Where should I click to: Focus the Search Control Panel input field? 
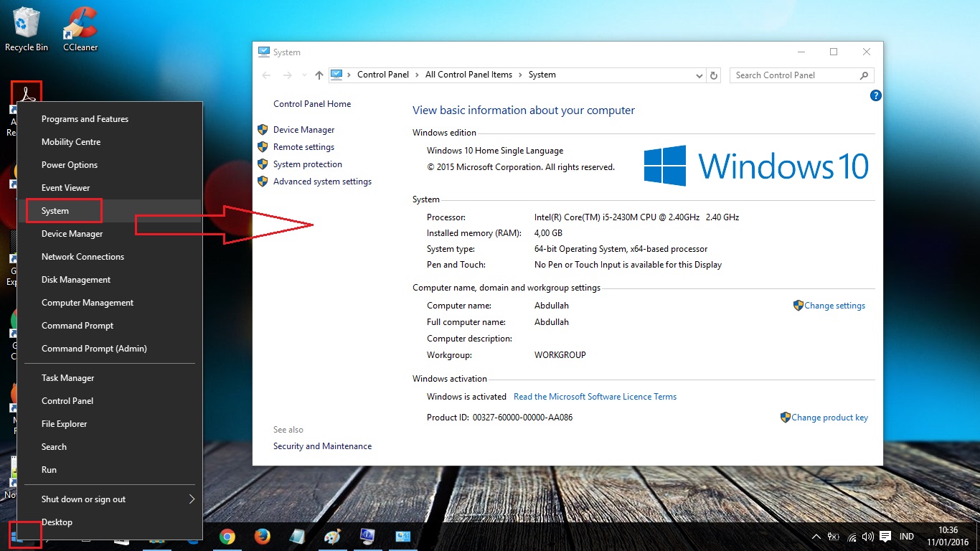click(795, 75)
